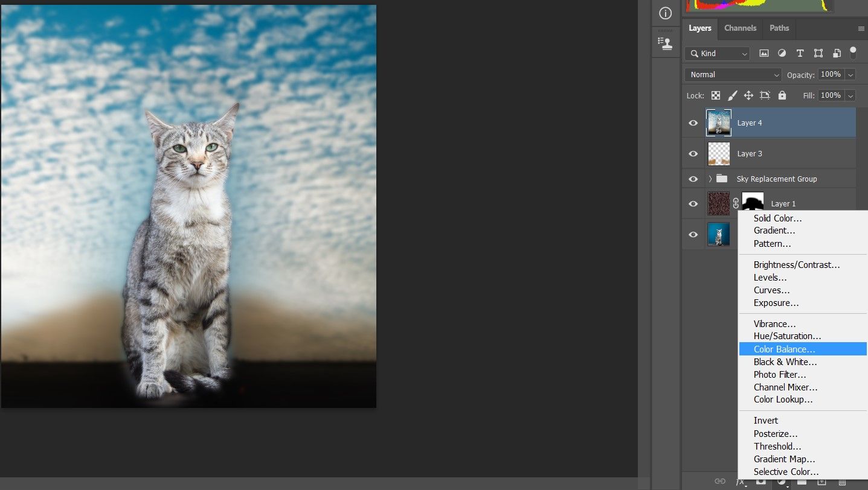Add a Hue/Saturation adjustment

coord(803,336)
